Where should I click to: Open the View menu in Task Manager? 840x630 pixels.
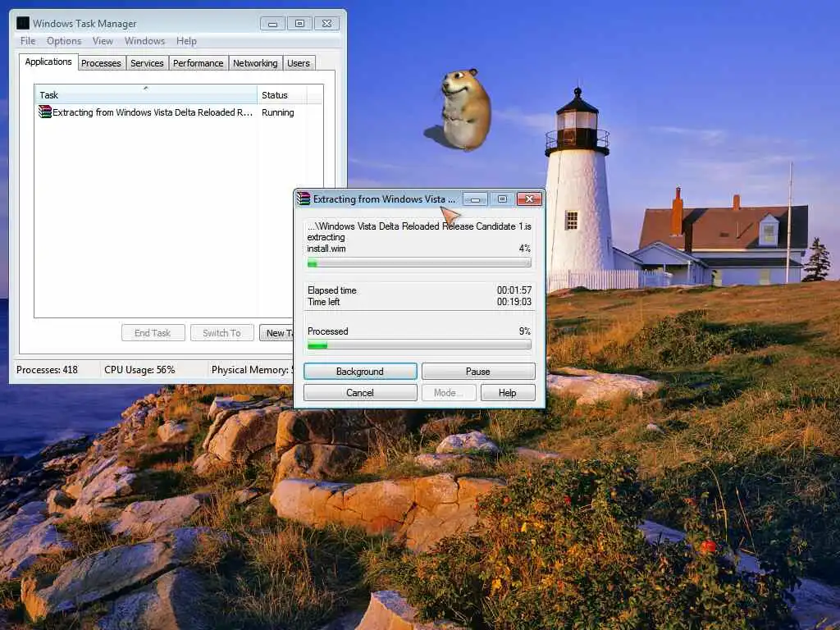coord(103,41)
